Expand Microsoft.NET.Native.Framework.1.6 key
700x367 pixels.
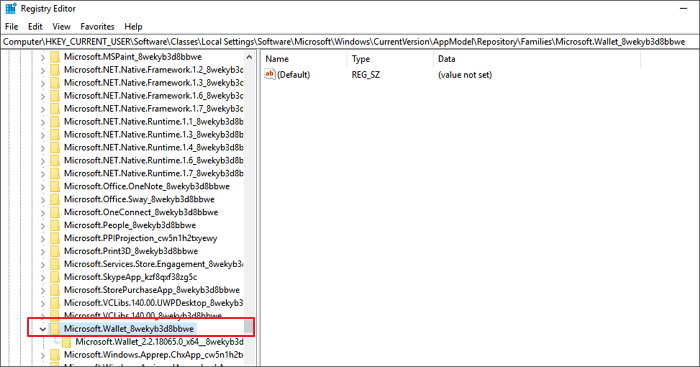point(42,96)
